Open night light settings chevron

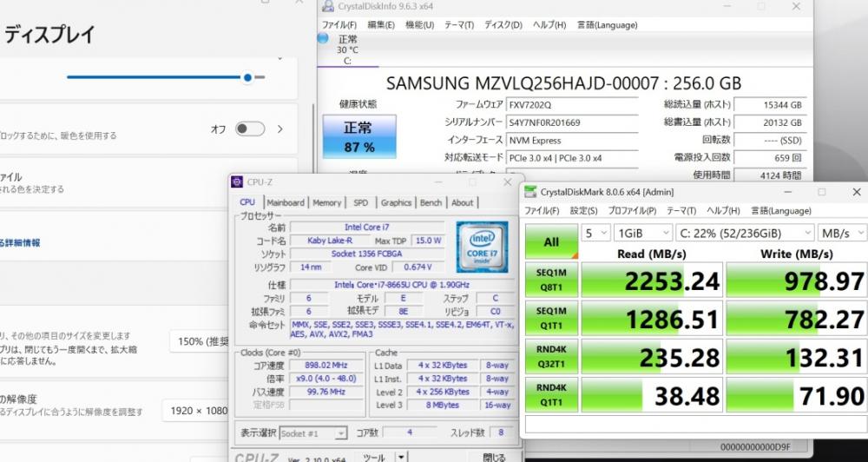pos(280,129)
